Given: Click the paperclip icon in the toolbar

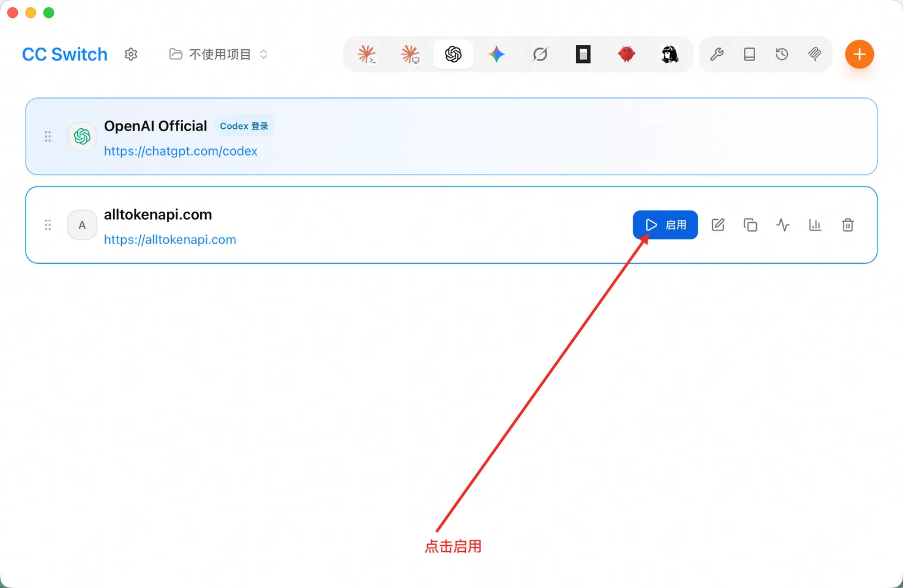Looking at the screenshot, I should pos(814,55).
